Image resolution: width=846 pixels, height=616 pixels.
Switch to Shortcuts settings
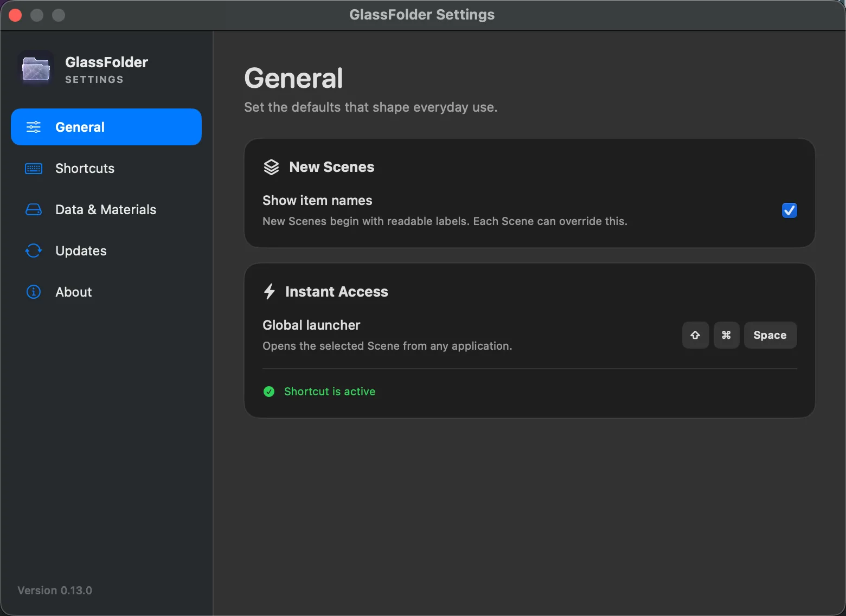pos(106,168)
